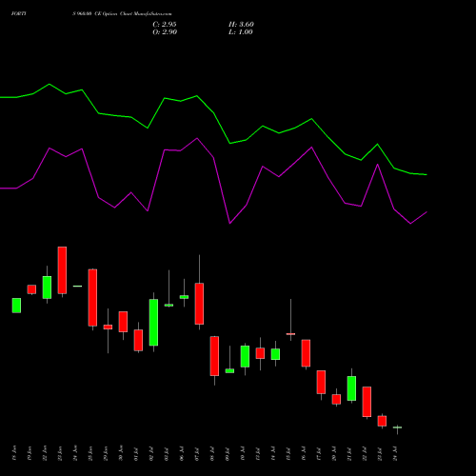The image size is (476, 476).
Task: Select the last small candle on 24 Jul
Action: click(397, 427)
